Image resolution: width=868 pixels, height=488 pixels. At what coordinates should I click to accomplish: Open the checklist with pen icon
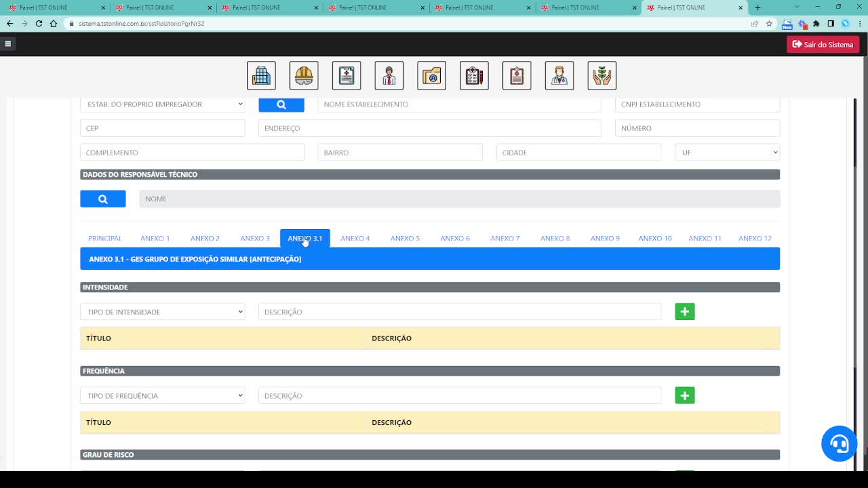pos(474,76)
